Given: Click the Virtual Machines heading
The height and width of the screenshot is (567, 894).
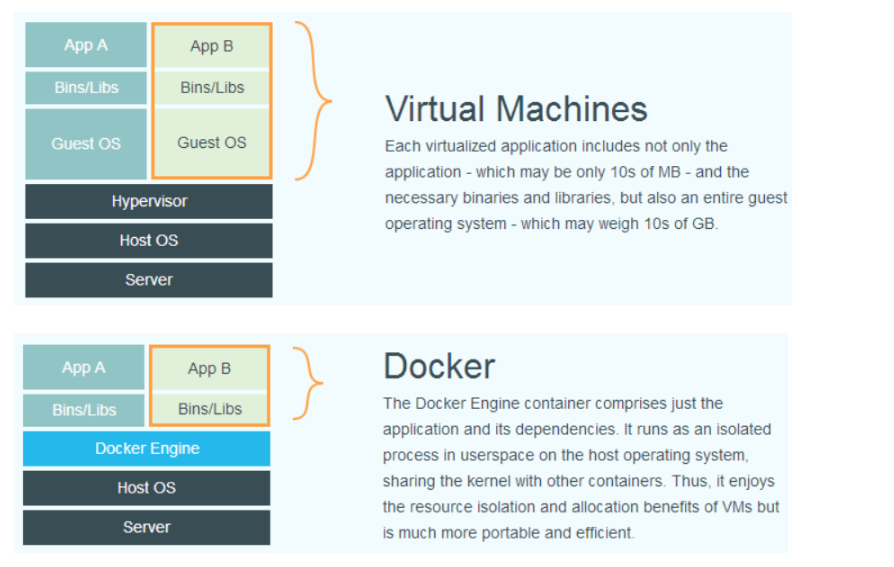Looking at the screenshot, I should click(516, 108).
